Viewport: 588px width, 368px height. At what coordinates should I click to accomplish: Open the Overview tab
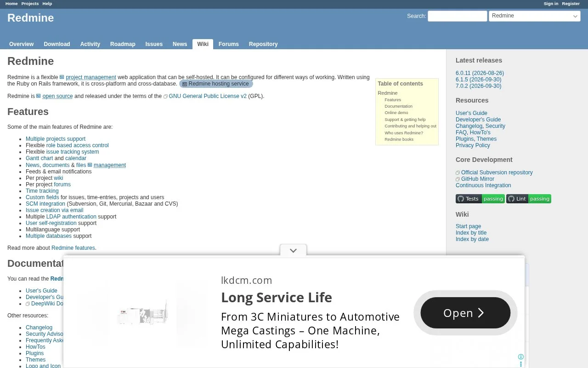click(22, 44)
